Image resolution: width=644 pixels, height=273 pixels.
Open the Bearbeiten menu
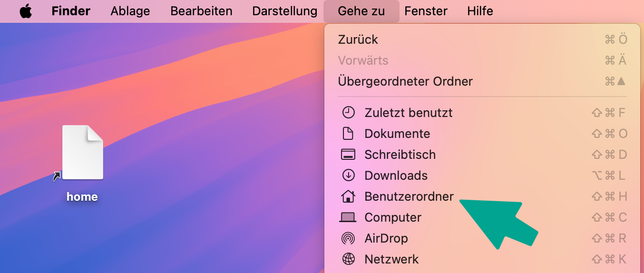[x=201, y=11]
